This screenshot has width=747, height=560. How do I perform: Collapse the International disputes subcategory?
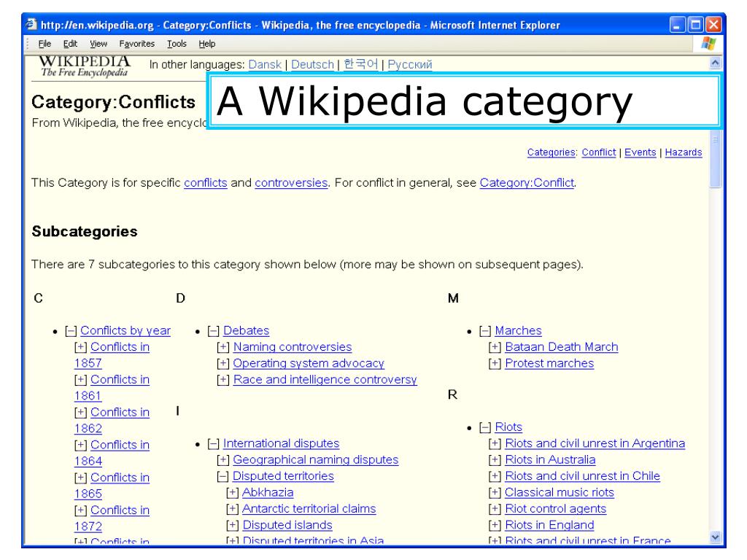click(214, 444)
